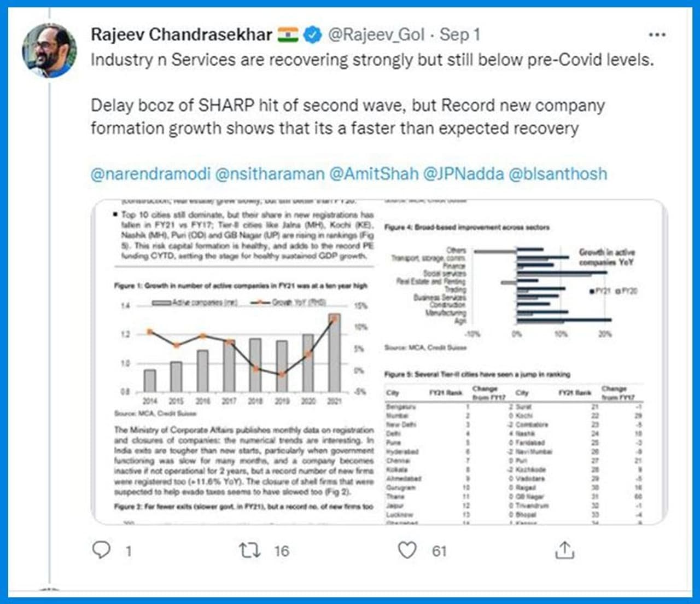Click the share upload icon
This screenshot has height=604, width=700.
pos(564,550)
